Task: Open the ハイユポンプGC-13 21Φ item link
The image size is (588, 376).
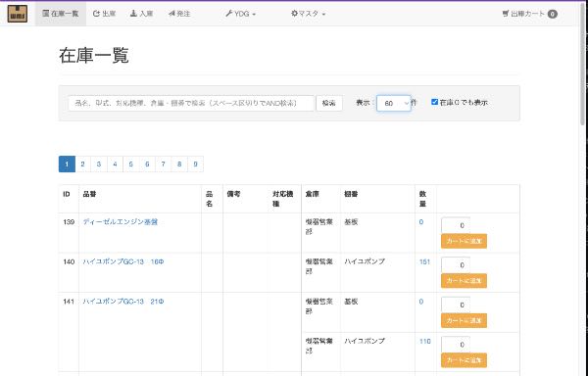Action: click(123, 302)
